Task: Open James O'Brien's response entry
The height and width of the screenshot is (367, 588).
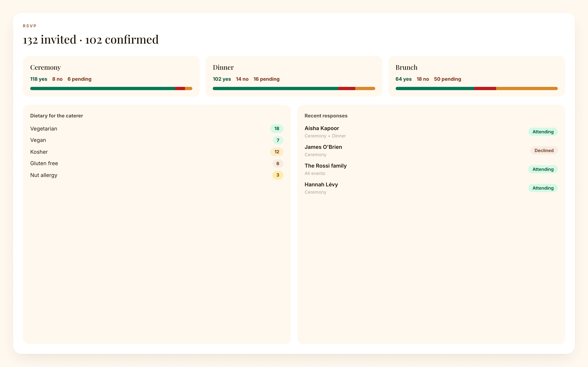Action: (x=431, y=150)
